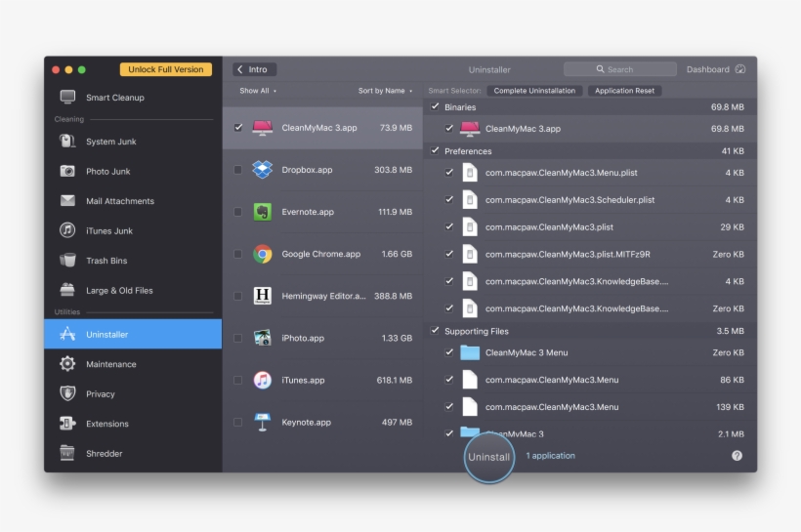
Task: Click the Menu.plist file icon
Action: (470, 173)
